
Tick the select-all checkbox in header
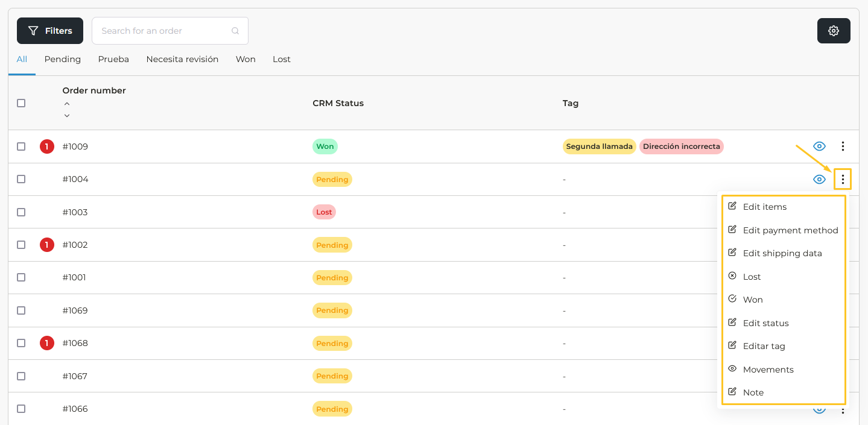coord(21,103)
